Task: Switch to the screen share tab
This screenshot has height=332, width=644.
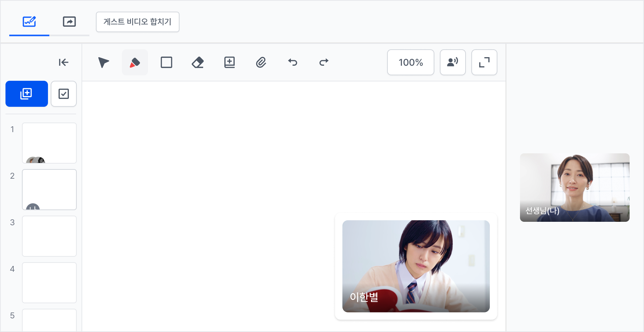Action: tap(69, 22)
